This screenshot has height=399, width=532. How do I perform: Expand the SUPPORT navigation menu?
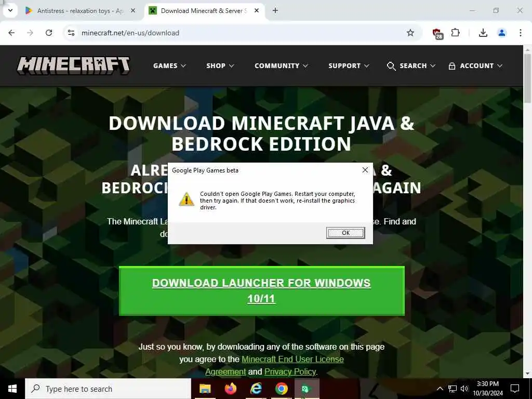click(349, 66)
